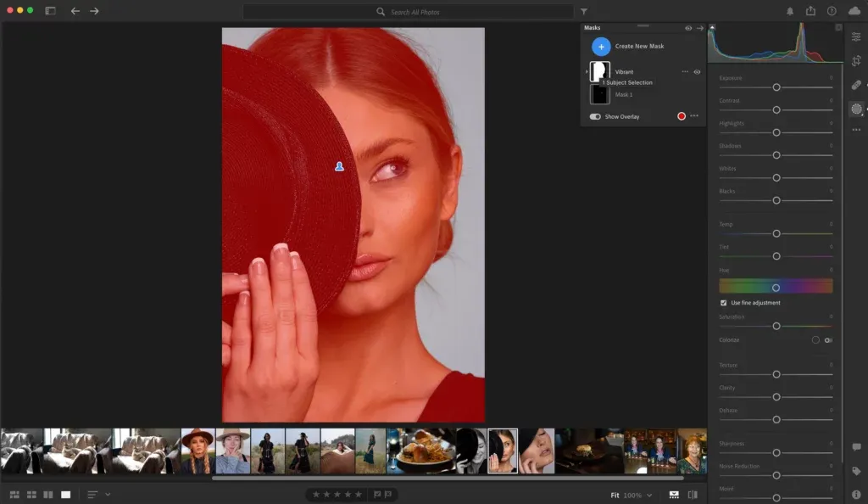Click the back navigation arrow
The image size is (868, 504).
75,12
